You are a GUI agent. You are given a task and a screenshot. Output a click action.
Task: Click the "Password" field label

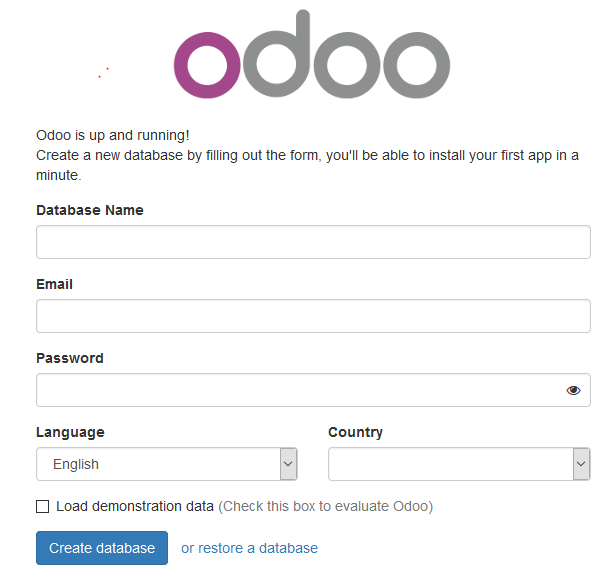click(70, 358)
